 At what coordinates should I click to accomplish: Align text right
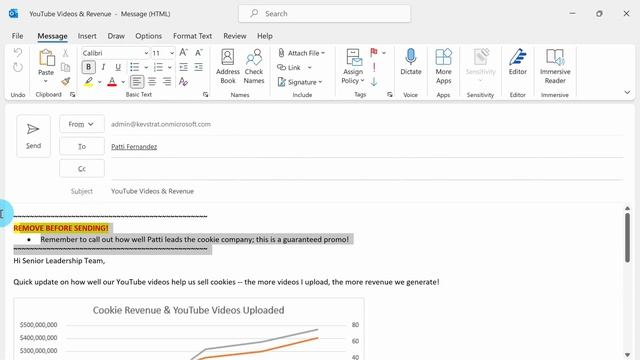pyautogui.click(x=167, y=82)
